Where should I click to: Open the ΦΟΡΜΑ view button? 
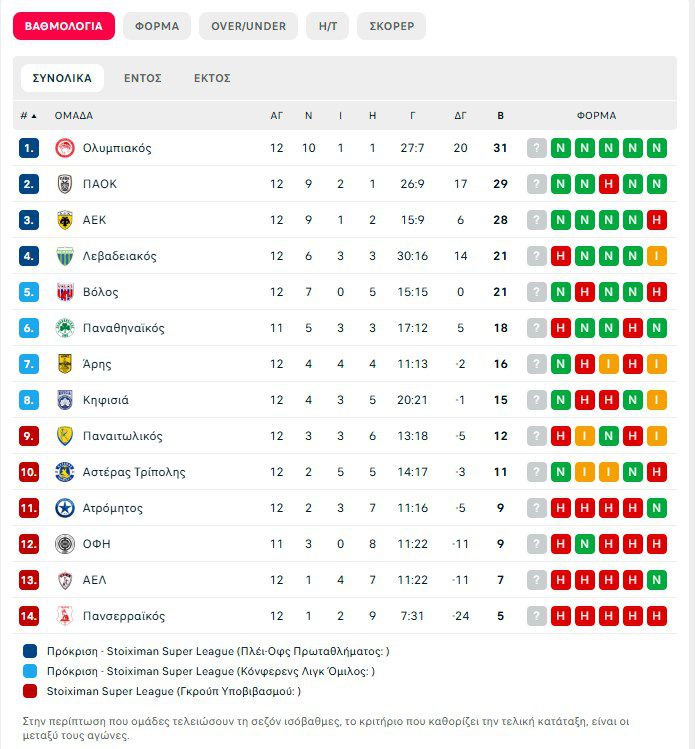[x=157, y=26]
